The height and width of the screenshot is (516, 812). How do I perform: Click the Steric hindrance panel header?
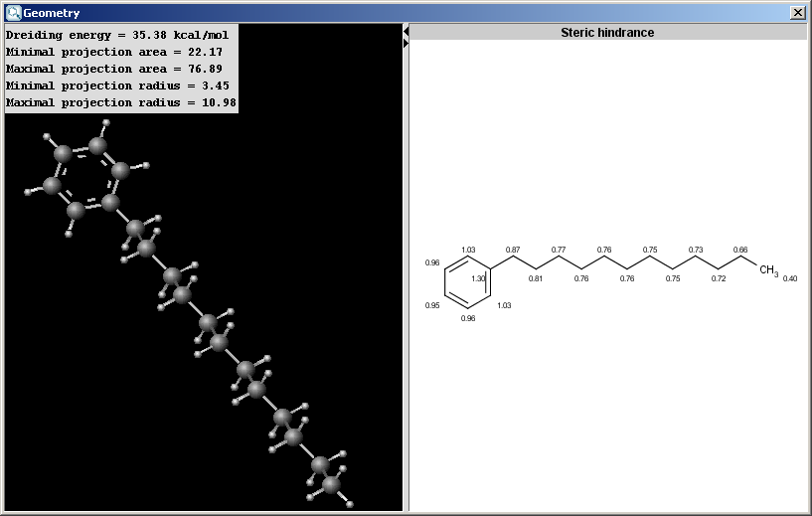point(607,32)
